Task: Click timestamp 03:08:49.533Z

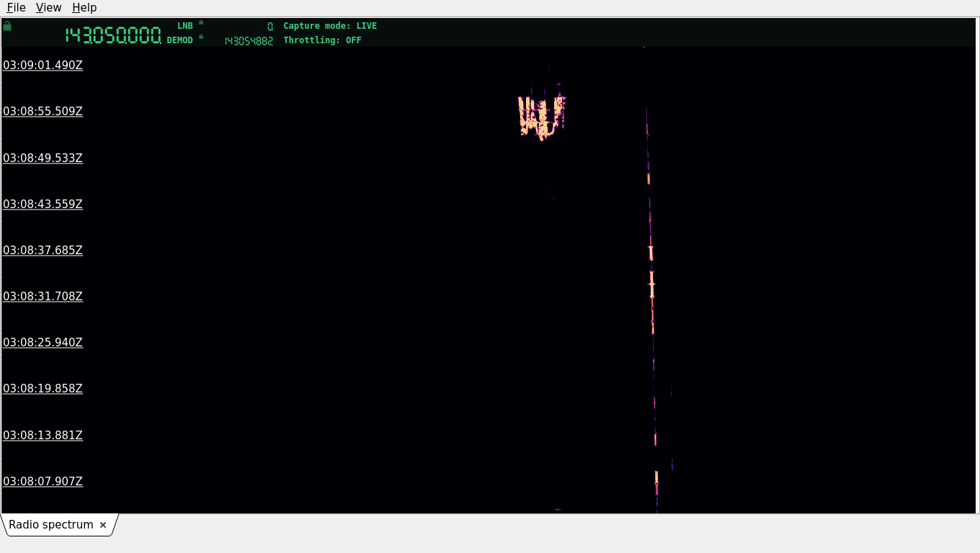Action: coord(43,158)
